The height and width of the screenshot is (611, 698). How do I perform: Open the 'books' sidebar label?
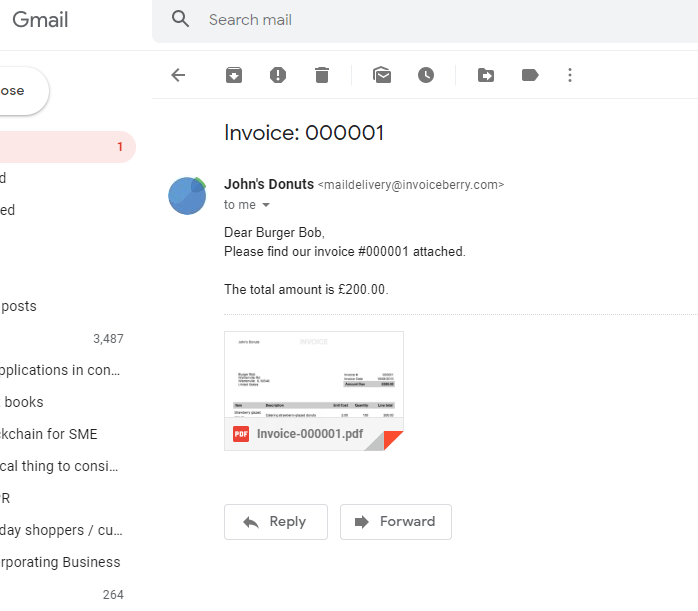24,402
